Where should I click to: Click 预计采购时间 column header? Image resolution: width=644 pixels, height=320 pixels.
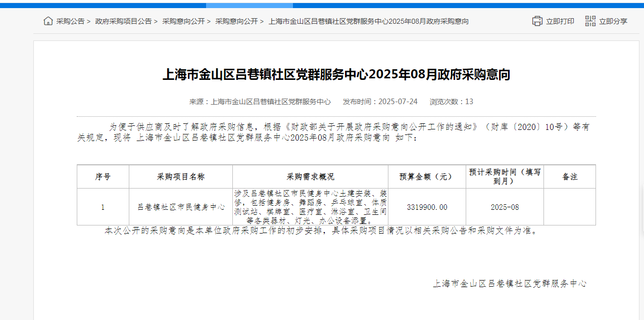pyautogui.click(x=505, y=177)
